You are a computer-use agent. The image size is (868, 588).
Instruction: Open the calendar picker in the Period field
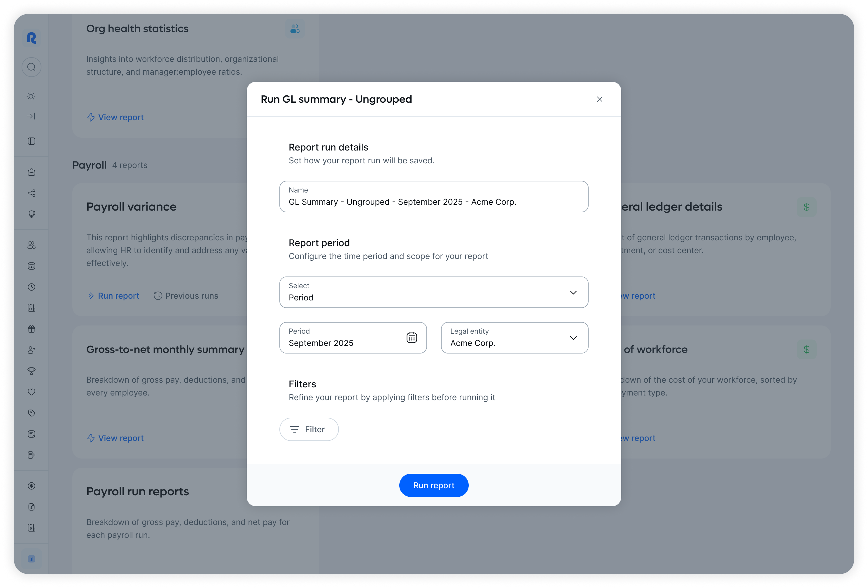[412, 338]
